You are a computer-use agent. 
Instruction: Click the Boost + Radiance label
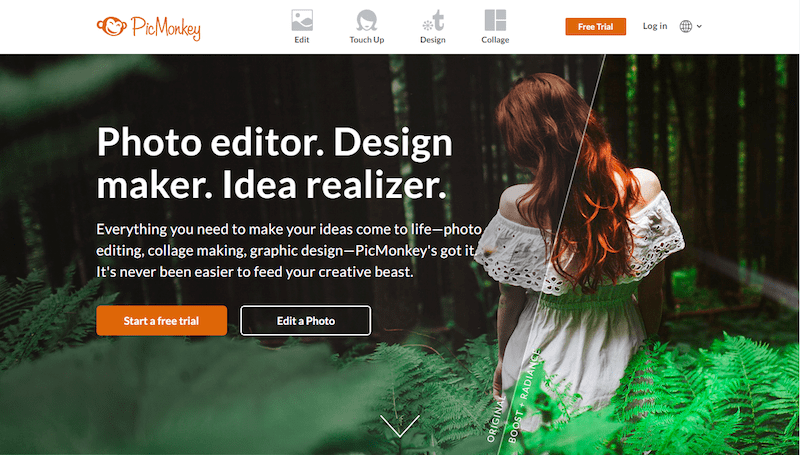524,396
